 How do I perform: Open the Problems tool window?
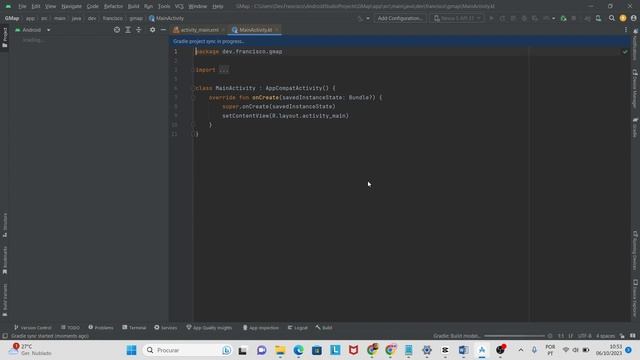(x=101, y=328)
